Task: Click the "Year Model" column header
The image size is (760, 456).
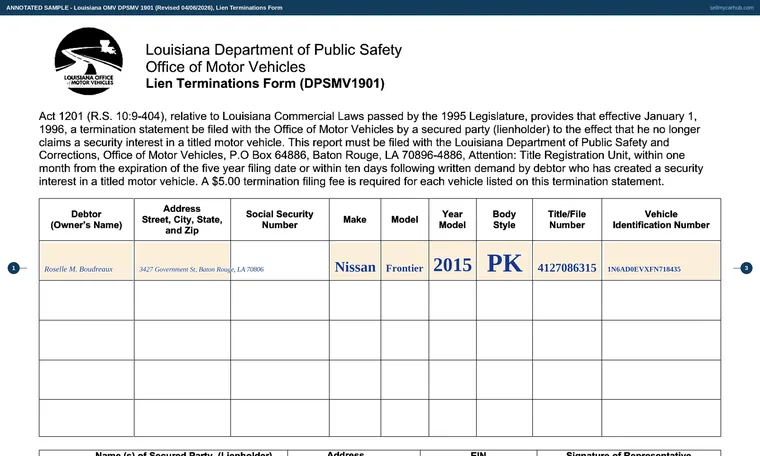Action: coord(452,220)
